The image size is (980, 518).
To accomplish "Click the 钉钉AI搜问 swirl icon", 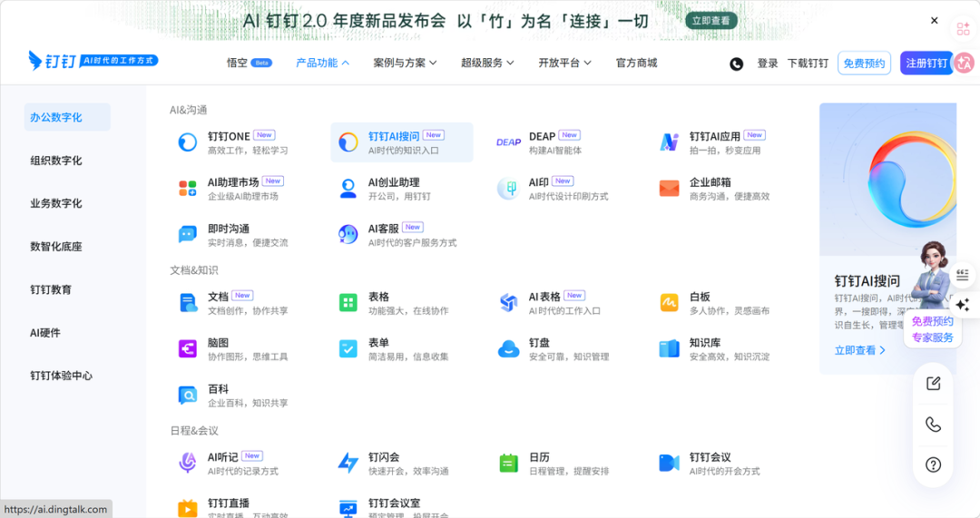I will [x=348, y=142].
